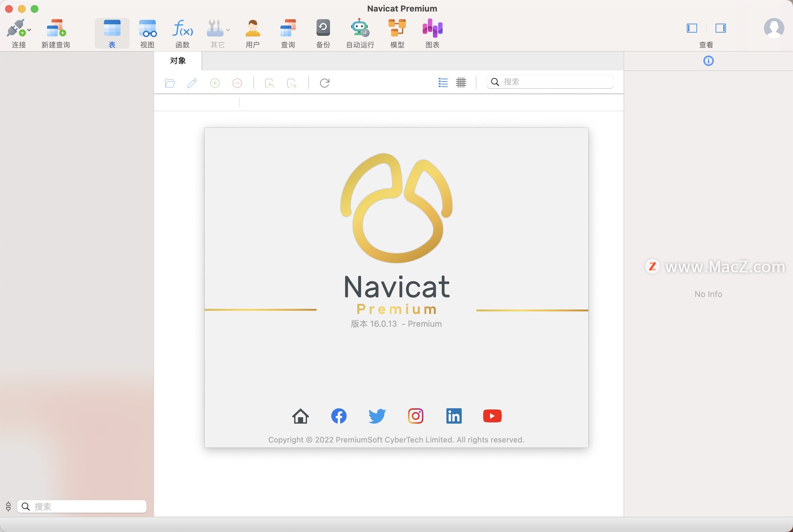This screenshot has height=532, width=793.
Task: Click the 连接 (Connect) button
Action: click(x=18, y=33)
